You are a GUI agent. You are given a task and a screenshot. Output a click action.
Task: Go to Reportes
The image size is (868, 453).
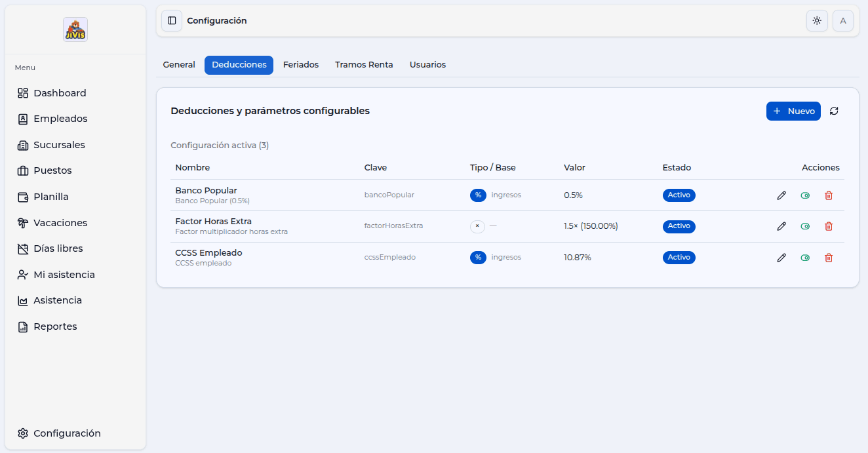click(75, 326)
